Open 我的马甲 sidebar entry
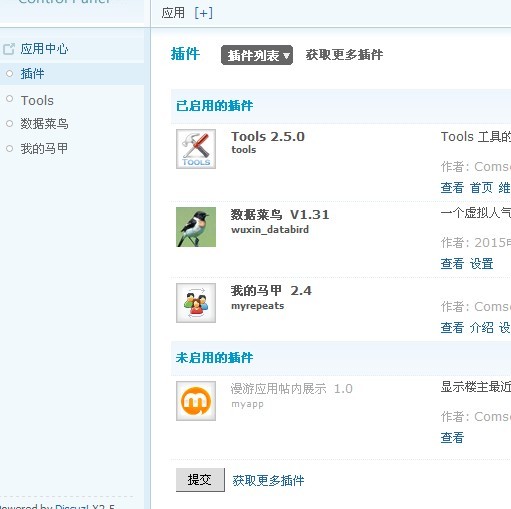Viewport: 511px width, 509px height. click(44, 148)
